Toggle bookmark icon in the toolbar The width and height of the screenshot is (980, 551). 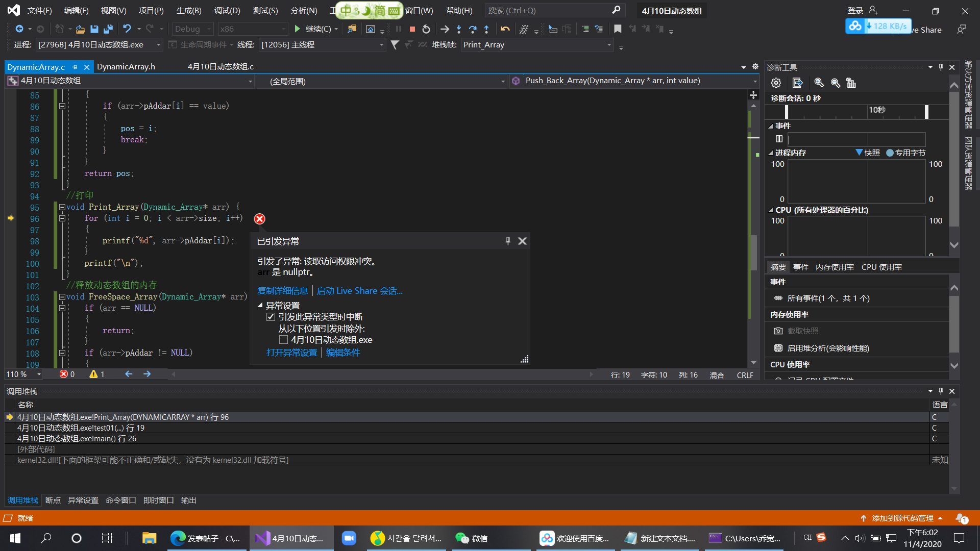point(618,29)
